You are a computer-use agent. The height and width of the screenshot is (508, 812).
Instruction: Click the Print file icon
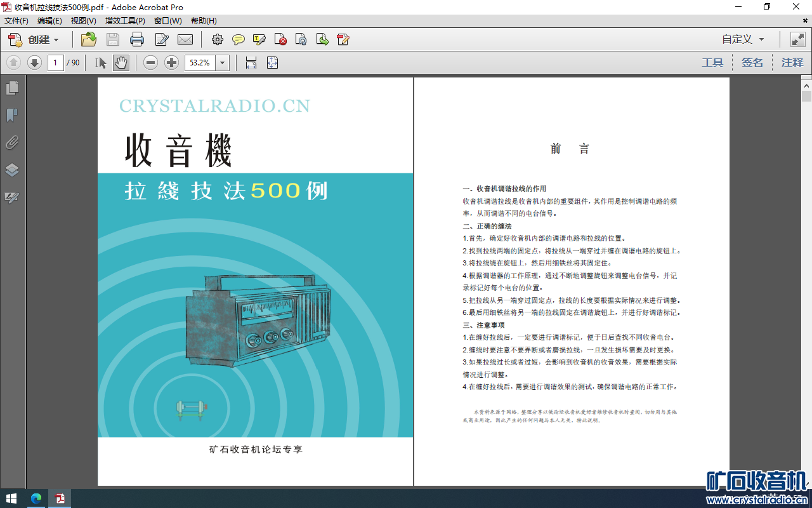137,40
